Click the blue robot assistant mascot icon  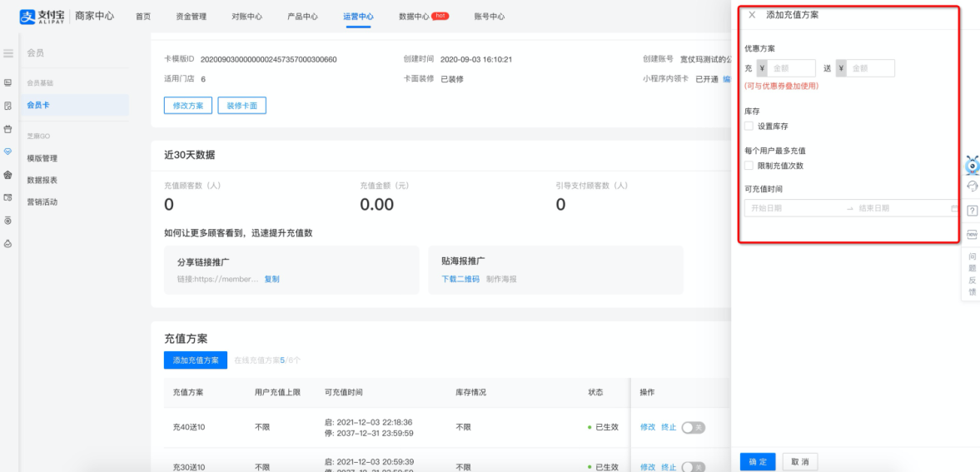click(x=972, y=165)
